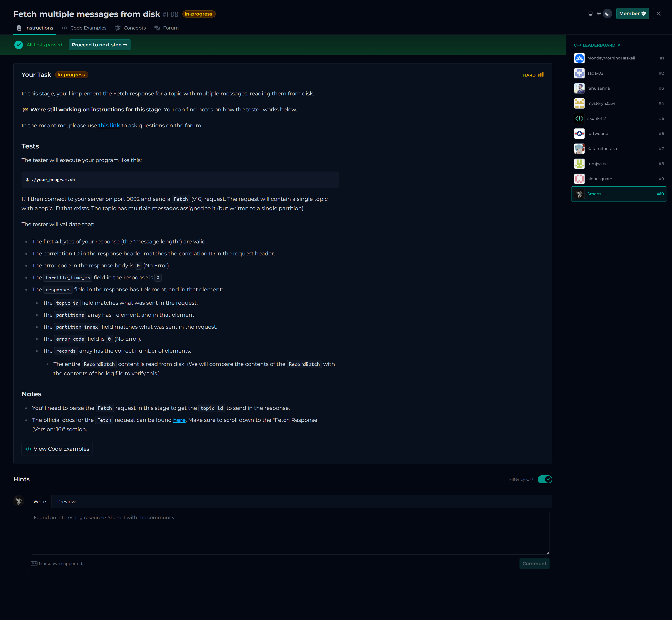Click the HARD difficulty bars icon
Viewport: 672px width, 620px height.
point(541,75)
